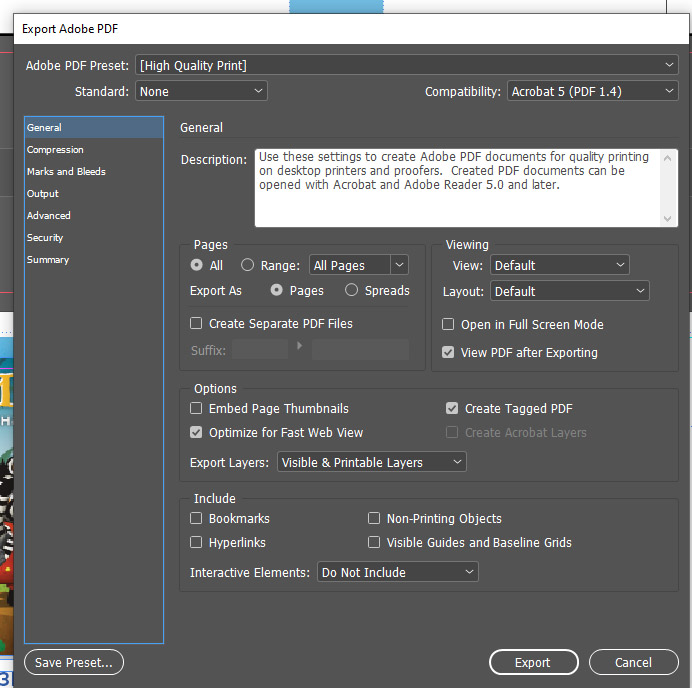Click the Description scrollbar up arrow
This screenshot has height=688, width=692.
(667, 158)
